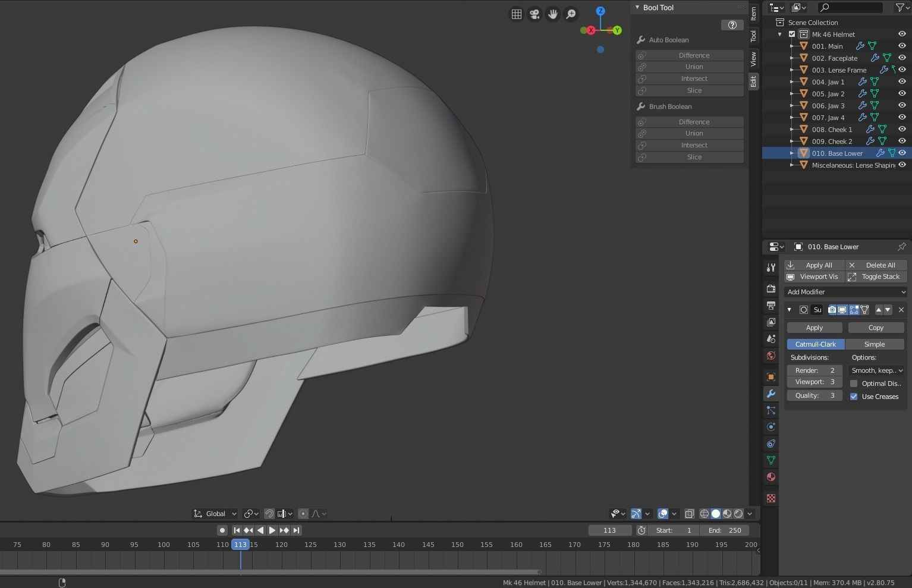Open the Object Data mesh properties tab
The width and height of the screenshot is (912, 588).
pyautogui.click(x=771, y=460)
